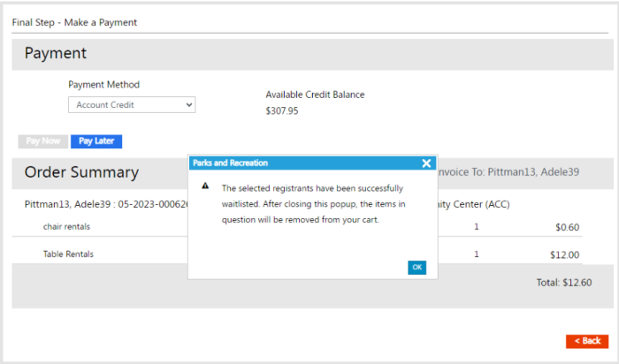Viewport: 619px width, 364px height.
Task: Select the Table Rentals line item
Action: coord(68,254)
